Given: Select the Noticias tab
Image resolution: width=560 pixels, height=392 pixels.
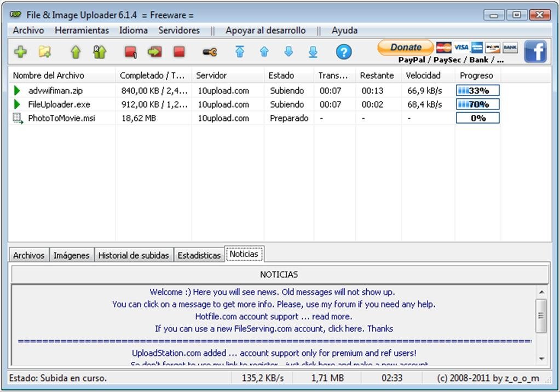Looking at the screenshot, I should pyautogui.click(x=244, y=254).
